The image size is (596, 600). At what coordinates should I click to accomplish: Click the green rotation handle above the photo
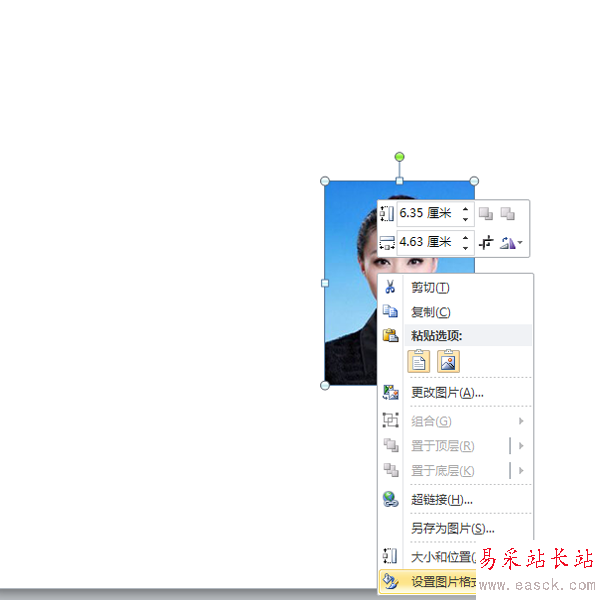click(x=399, y=157)
